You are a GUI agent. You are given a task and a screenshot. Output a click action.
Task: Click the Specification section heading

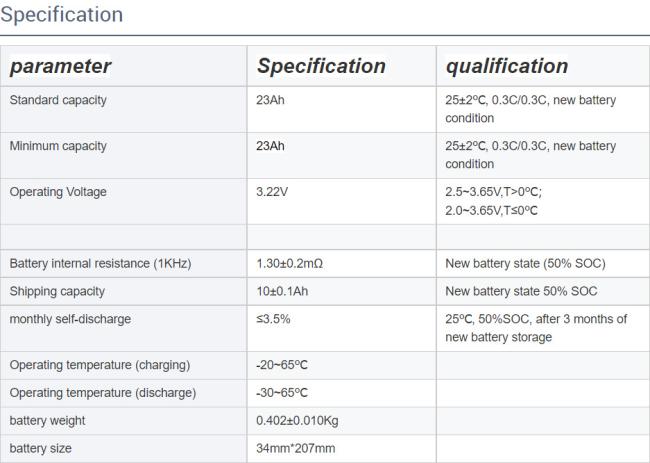tap(61, 15)
